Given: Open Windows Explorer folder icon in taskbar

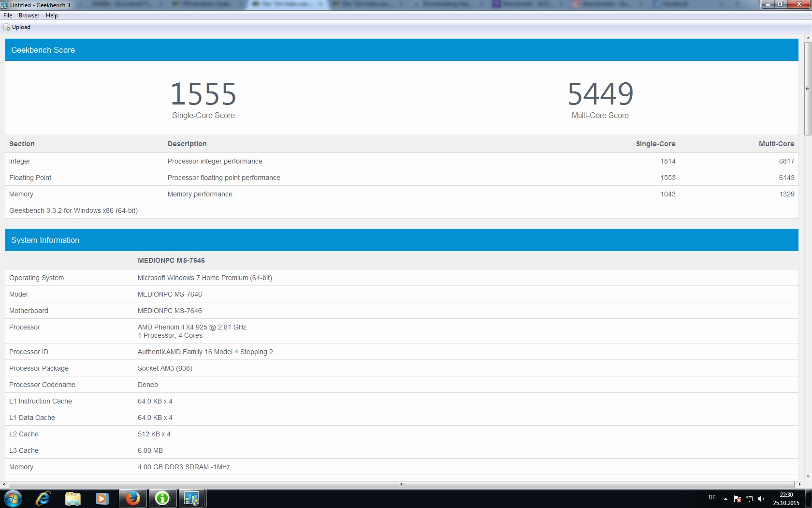Looking at the screenshot, I should [x=73, y=498].
